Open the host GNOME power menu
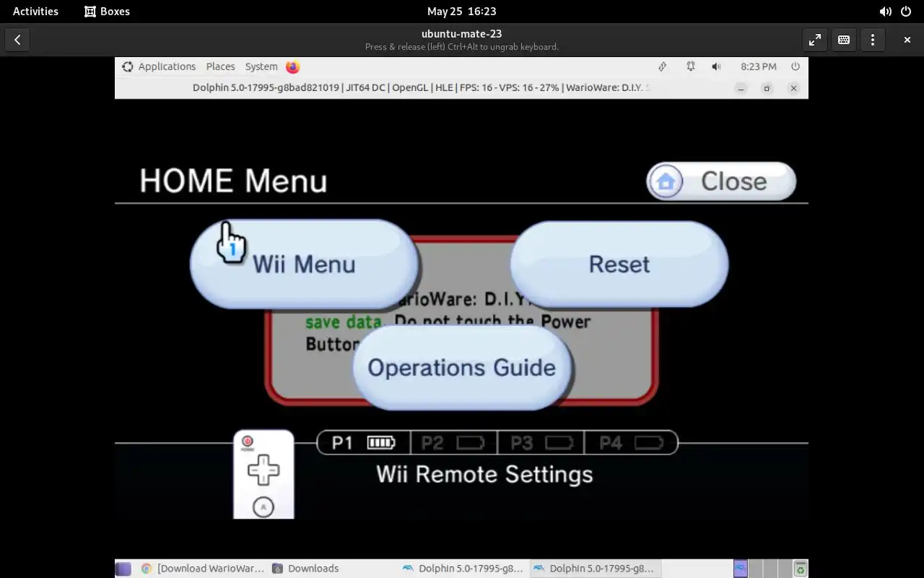924x578 pixels. point(907,12)
